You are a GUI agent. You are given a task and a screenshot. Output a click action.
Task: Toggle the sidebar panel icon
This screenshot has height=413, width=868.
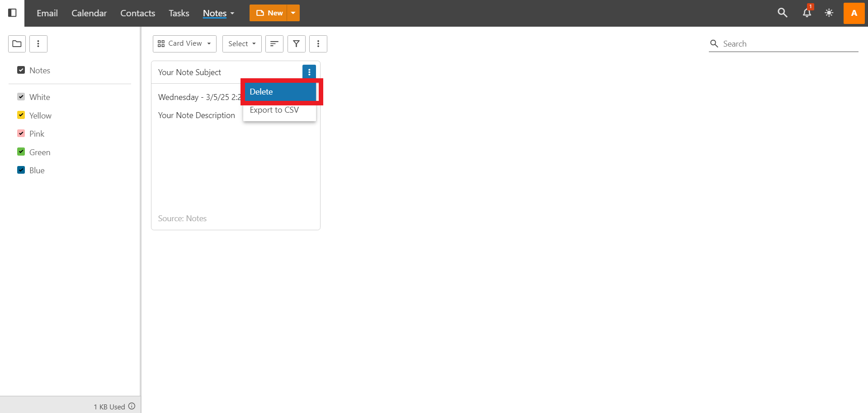tap(13, 13)
